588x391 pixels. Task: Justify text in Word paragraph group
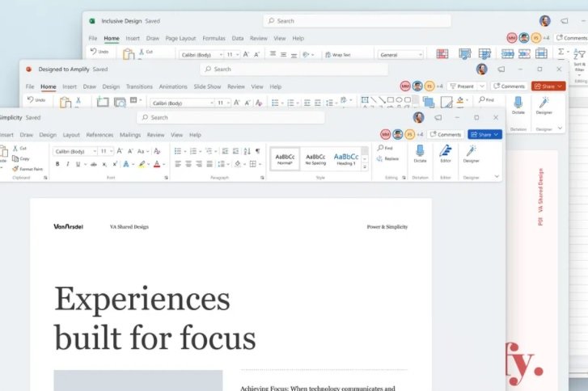pos(209,164)
